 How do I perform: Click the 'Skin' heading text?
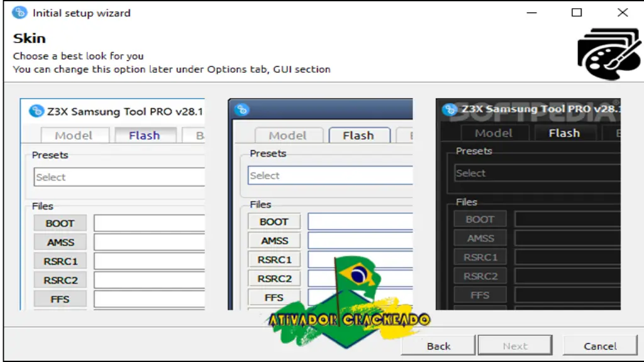(29, 38)
